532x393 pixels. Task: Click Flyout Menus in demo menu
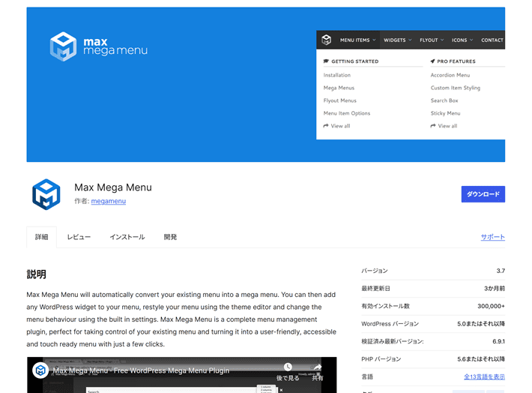tap(340, 100)
